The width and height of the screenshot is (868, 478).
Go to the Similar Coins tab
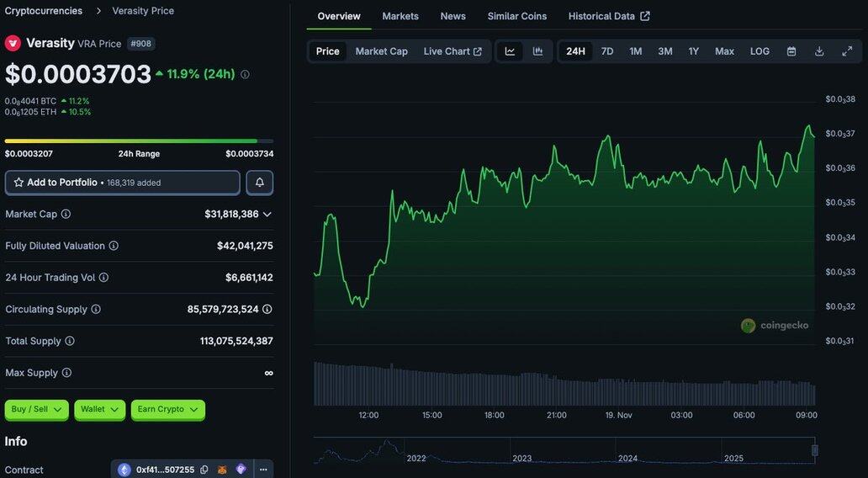point(516,16)
